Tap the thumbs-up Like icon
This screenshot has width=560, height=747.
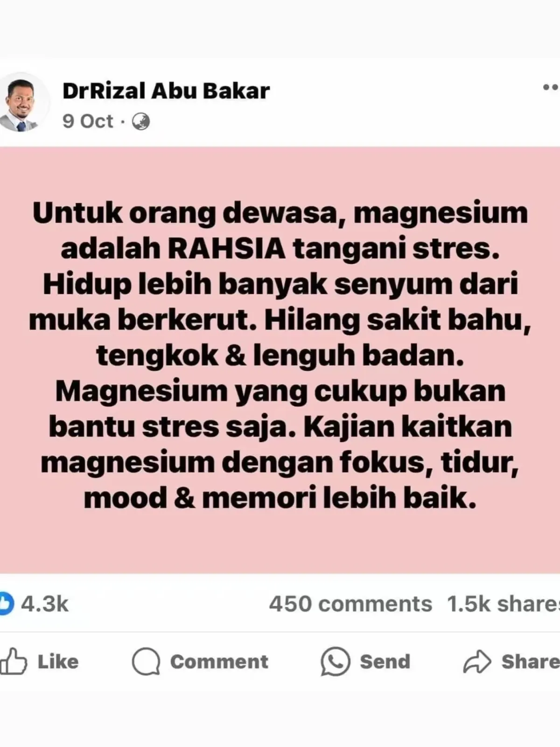tap(13, 661)
